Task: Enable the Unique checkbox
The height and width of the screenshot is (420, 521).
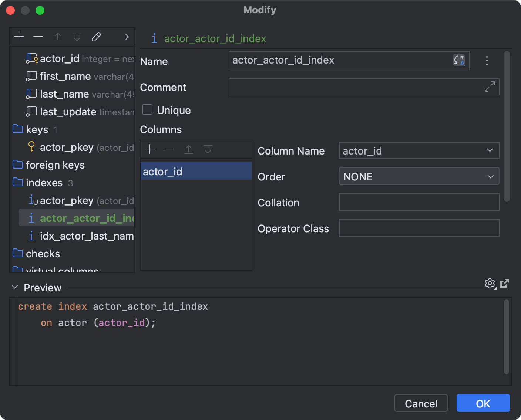Action: click(x=147, y=109)
